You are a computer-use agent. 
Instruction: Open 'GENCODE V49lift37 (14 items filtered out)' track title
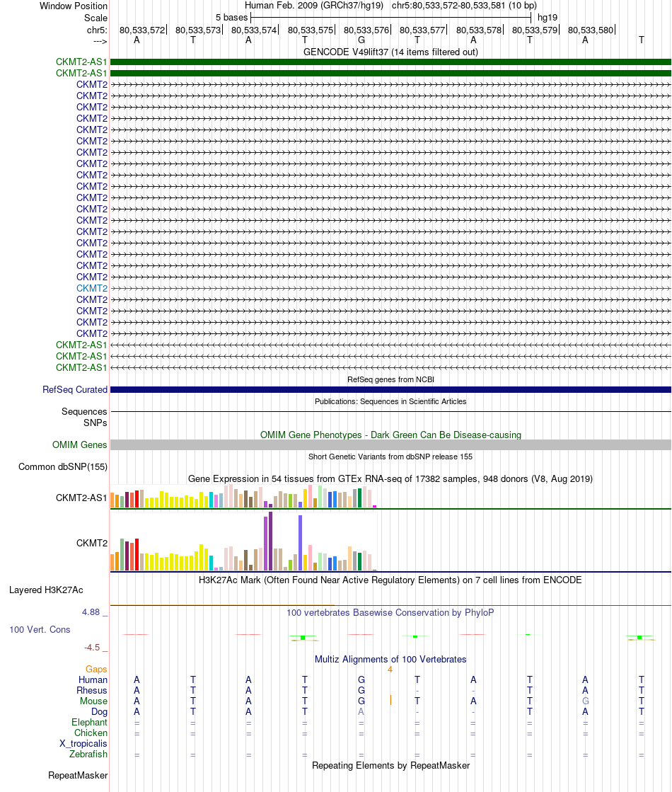click(x=390, y=52)
